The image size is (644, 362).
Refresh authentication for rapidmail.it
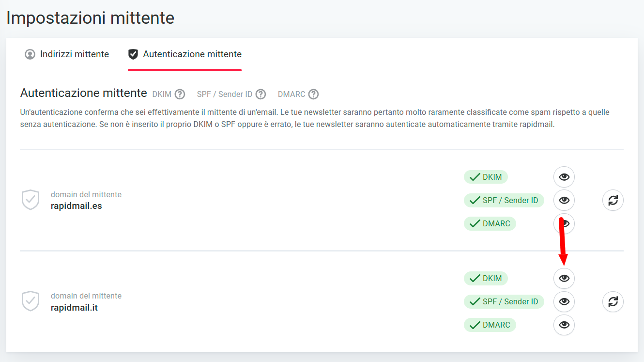pos(613,301)
